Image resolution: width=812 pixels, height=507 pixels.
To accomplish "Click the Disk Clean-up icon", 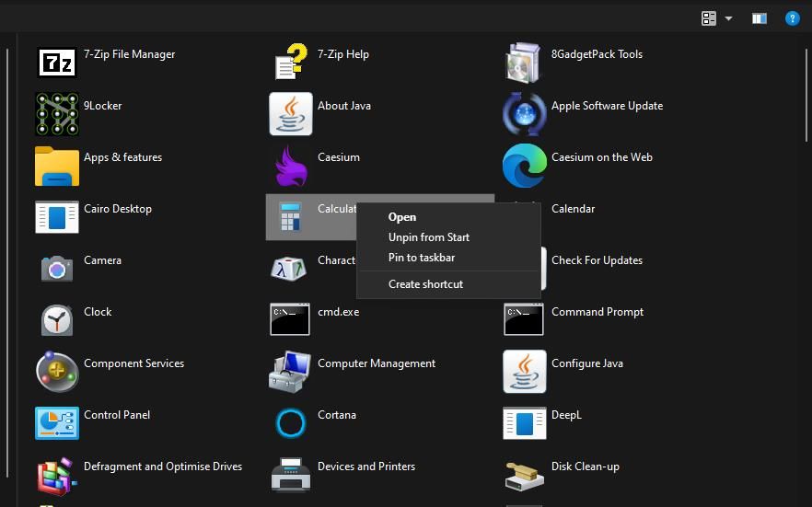I will point(524,474).
